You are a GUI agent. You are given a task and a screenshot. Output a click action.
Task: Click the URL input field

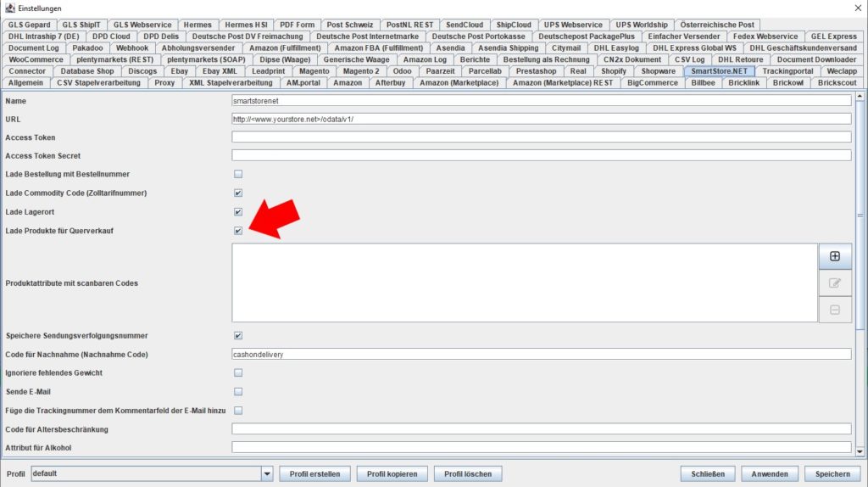[x=542, y=119]
